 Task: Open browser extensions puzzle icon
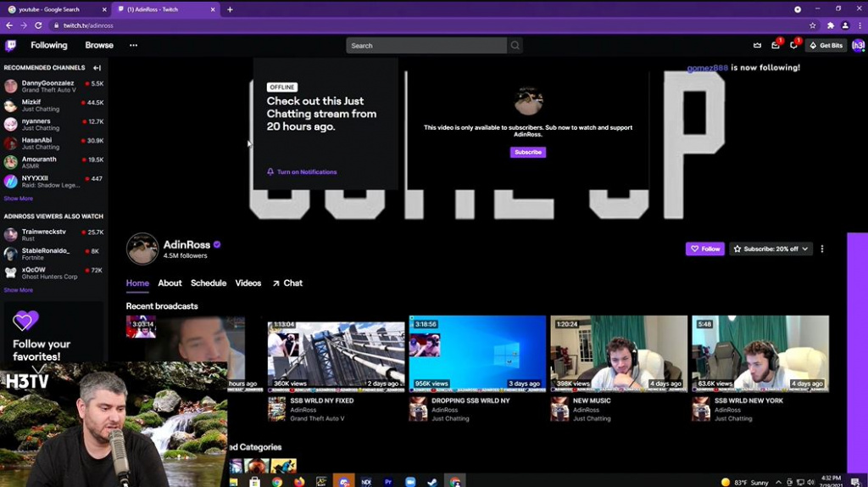click(x=831, y=25)
